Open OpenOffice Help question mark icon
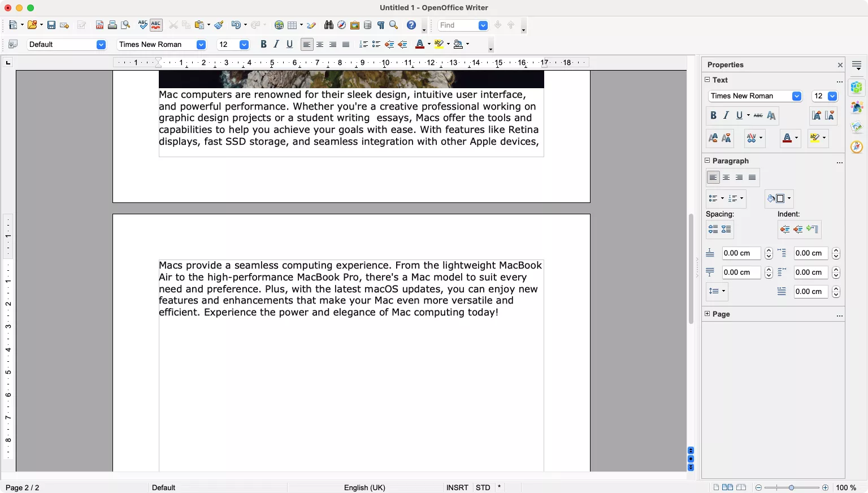Screen dimensions: 868x493 pyautogui.click(x=411, y=25)
